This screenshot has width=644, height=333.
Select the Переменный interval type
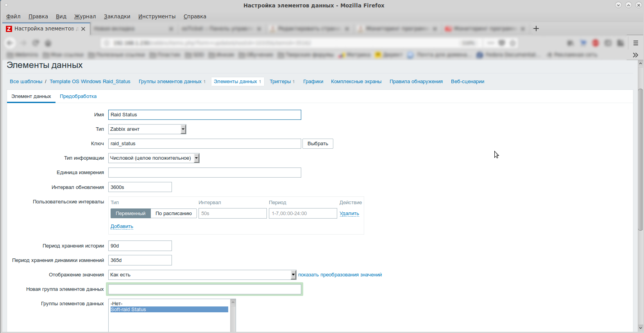[x=131, y=214]
